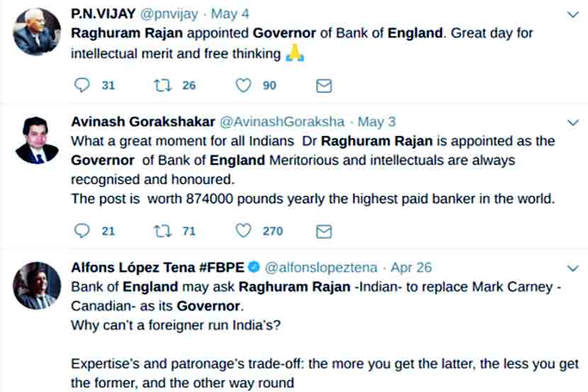Message Avinash Gorakshakar's tweet with envelope icon
The height and width of the screenshot is (392, 588).
click(x=323, y=231)
